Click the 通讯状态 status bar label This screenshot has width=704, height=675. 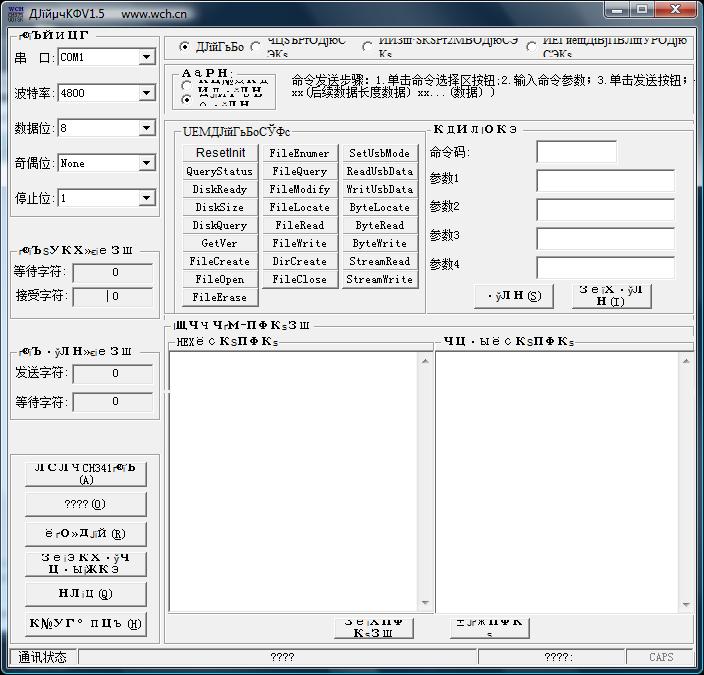[x=43, y=657]
